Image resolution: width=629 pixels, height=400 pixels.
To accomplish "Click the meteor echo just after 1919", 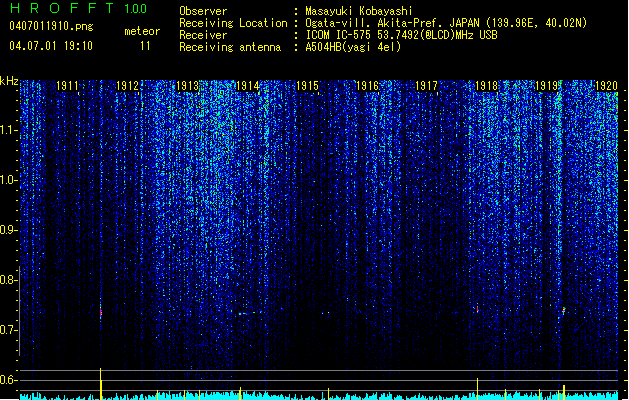I will click(564, 311).
